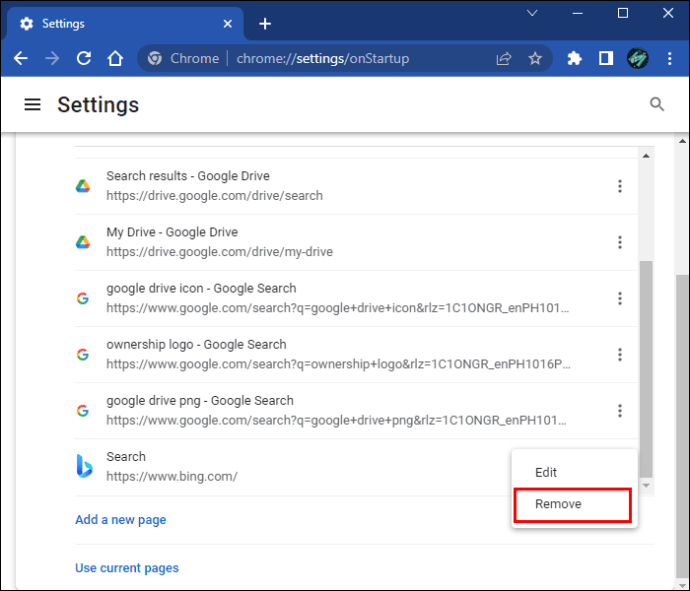Reload the page with the refresh icon
690x591 pixels.
pyautogui.click(x=84, y=59)
